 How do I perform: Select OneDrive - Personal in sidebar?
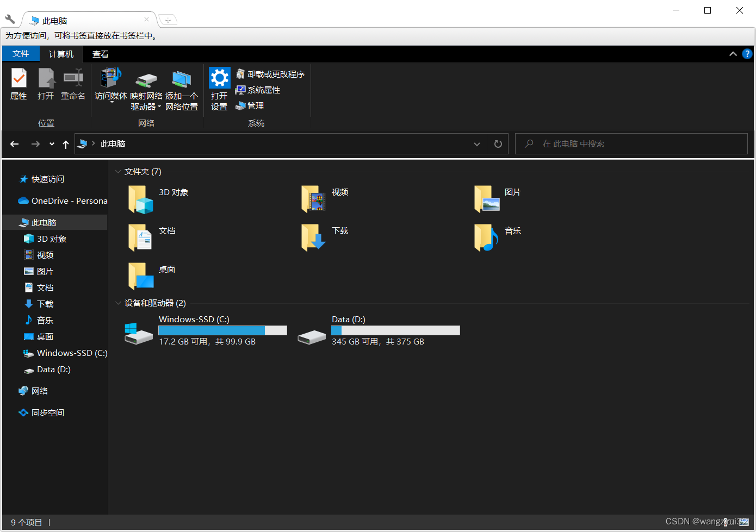pos(63,201)
